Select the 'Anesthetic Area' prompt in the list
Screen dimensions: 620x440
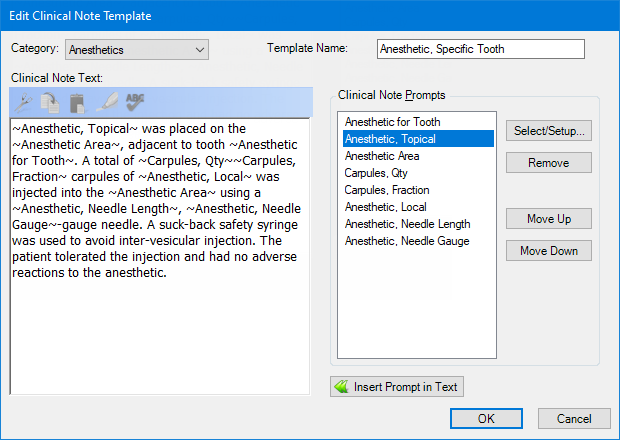point(384,156)
